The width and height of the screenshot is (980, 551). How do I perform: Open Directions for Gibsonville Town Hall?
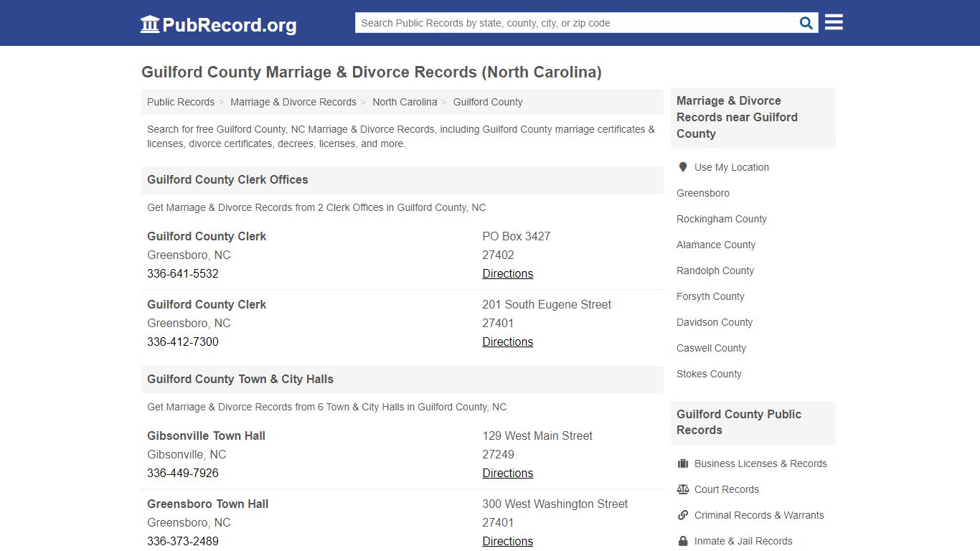pos(508,473)
